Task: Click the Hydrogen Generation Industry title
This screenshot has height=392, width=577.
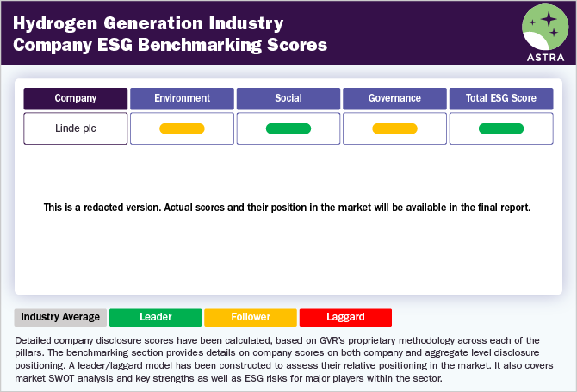Action: tap(149, 22)
